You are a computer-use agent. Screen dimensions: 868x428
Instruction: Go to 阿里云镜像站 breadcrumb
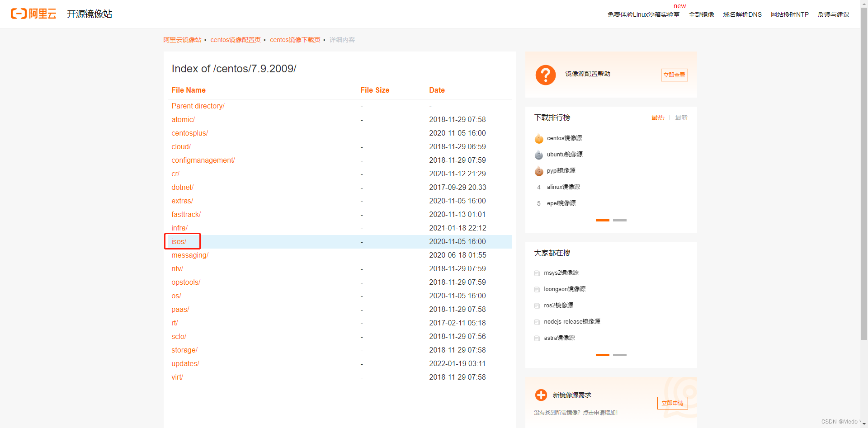pyautogui.click(x=182, y=40)
